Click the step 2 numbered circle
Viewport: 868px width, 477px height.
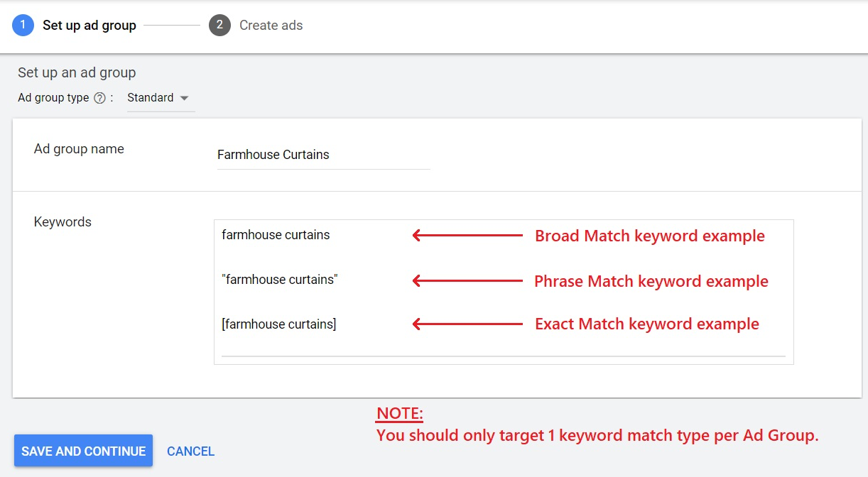click(219, 26)
